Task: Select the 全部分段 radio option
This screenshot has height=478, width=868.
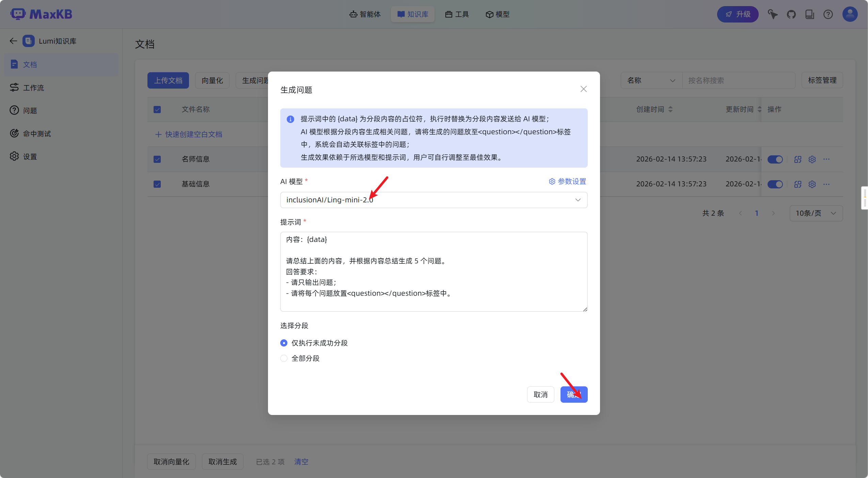Action: pos(284,358)
